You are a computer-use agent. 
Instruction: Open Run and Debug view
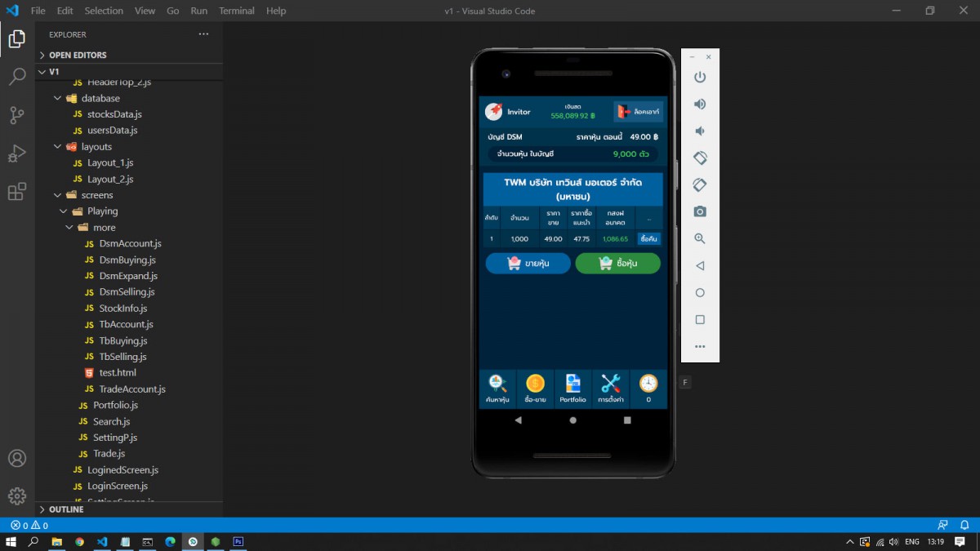pos(17,153)
